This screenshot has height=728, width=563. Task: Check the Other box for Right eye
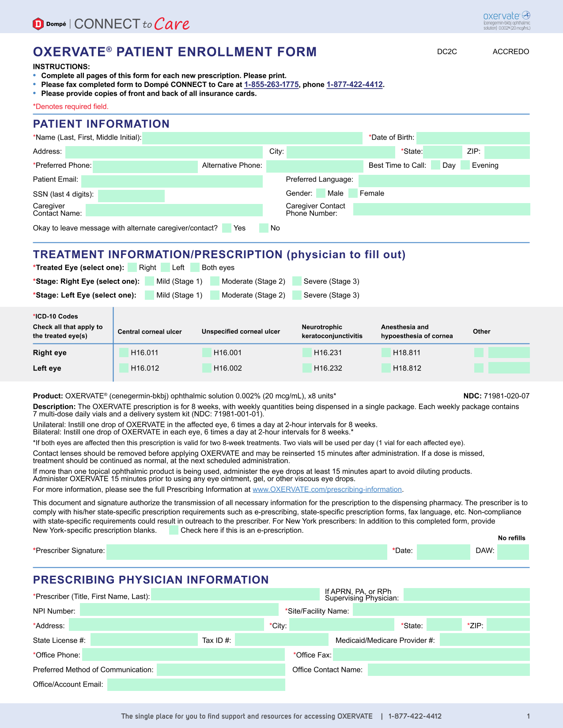(479, 352)
